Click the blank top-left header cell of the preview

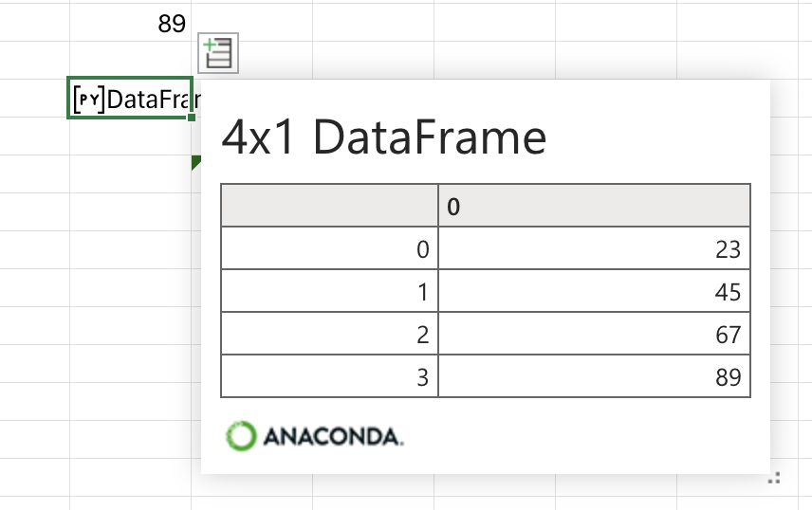(329, 206)
